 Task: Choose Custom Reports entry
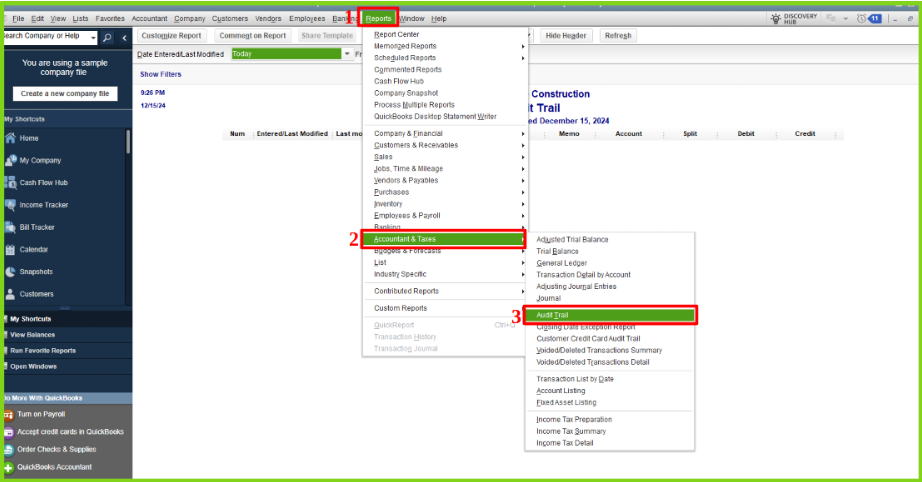(400, 308)
